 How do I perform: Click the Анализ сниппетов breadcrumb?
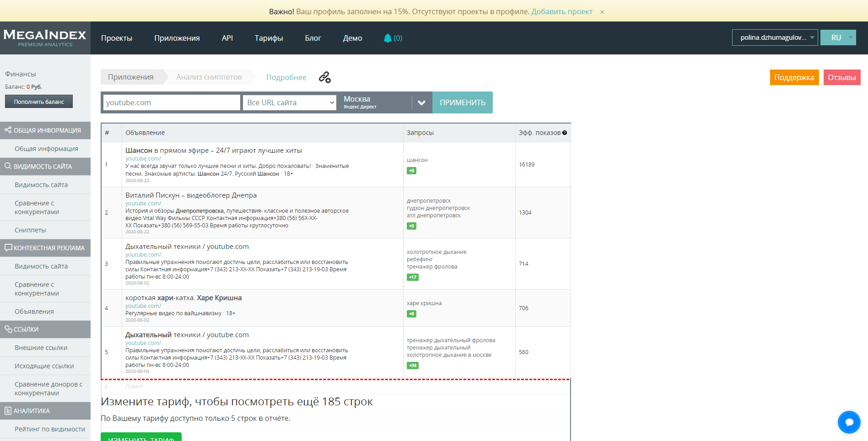point(209,77)
